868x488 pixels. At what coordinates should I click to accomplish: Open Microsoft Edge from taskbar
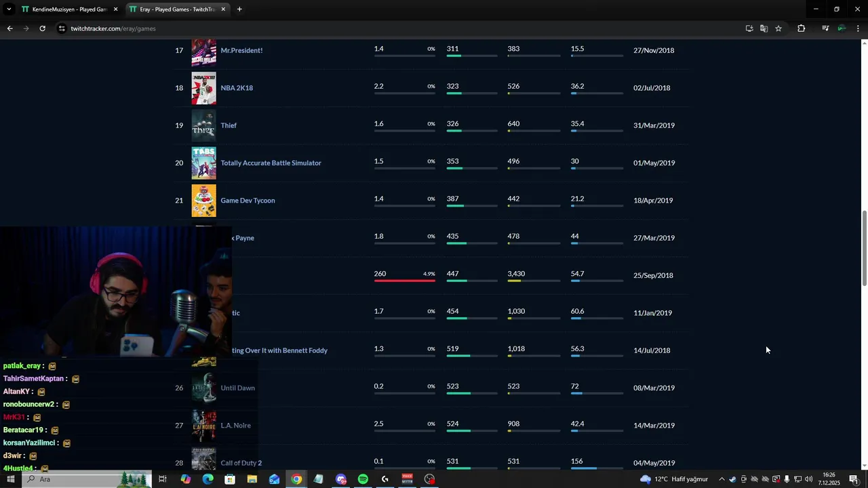pos(208,479)
